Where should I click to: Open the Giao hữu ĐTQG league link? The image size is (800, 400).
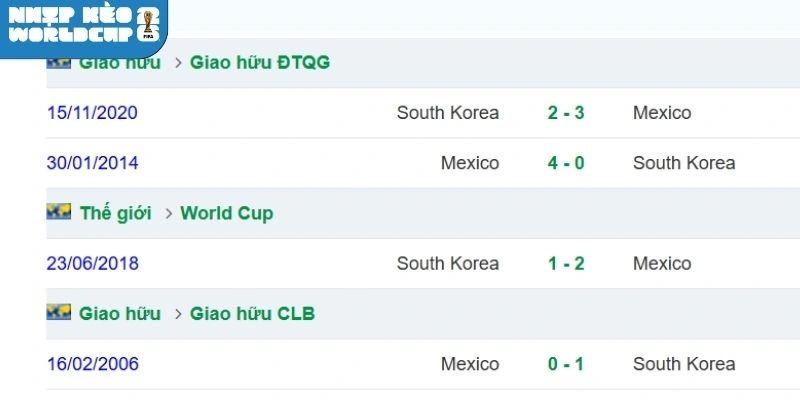click(x=259, y=63)
